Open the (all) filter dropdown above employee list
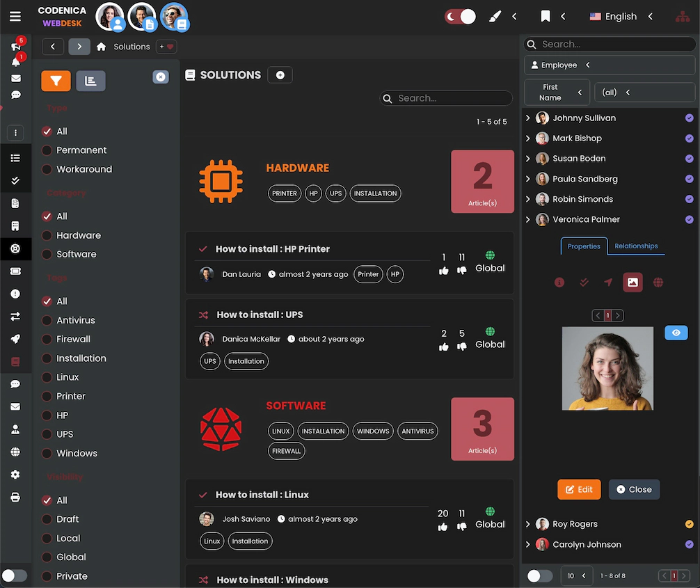This screenshot has width=700, height=588. [x=644, y=92]
